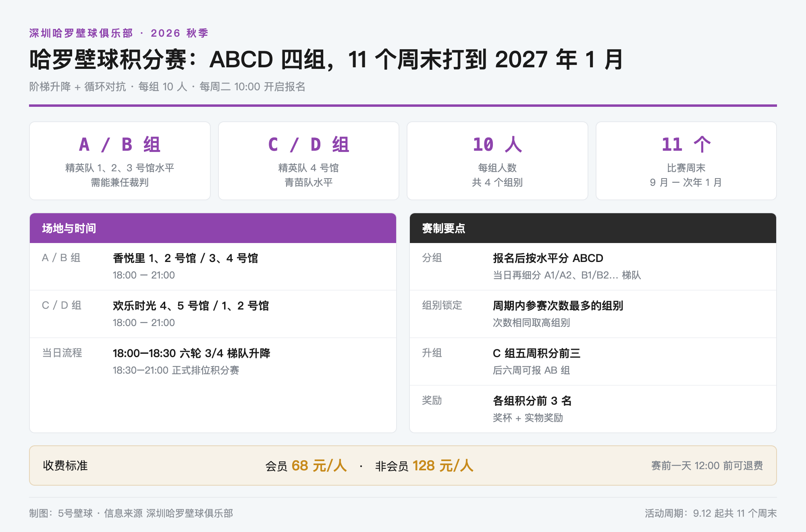Click the 'C / D 组' row label
806x532 pixels.
(62, 305)
